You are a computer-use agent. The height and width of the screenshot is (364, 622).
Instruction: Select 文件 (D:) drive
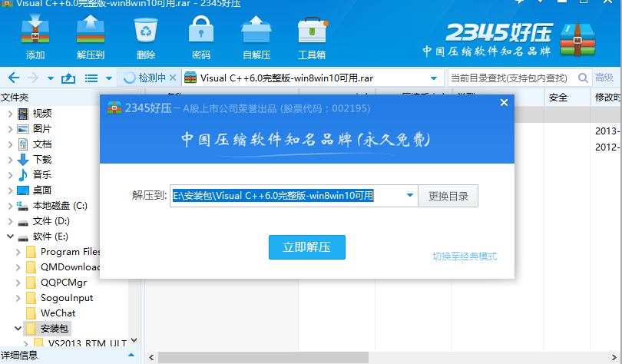coord(51,221)
